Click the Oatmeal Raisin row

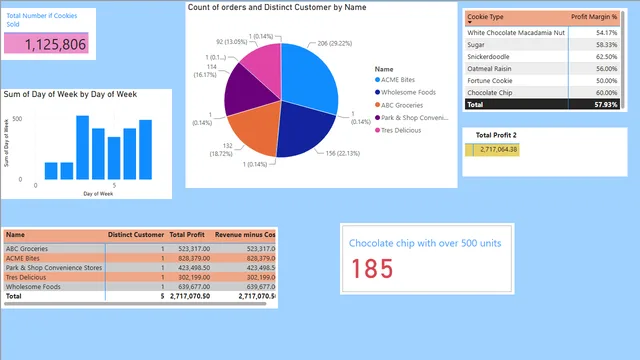542,69
